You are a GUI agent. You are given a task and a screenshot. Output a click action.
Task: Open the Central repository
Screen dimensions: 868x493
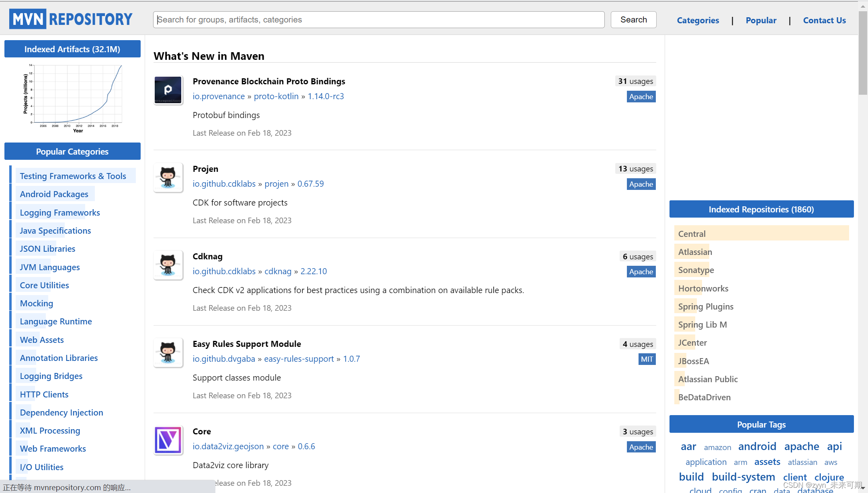692,234
